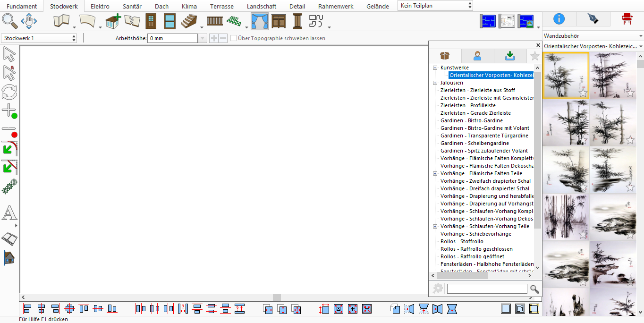Screen dimensions: 644x323
Task: Select Gardinen - Scheibengardine in the list
Action: (x=475, y=143)
